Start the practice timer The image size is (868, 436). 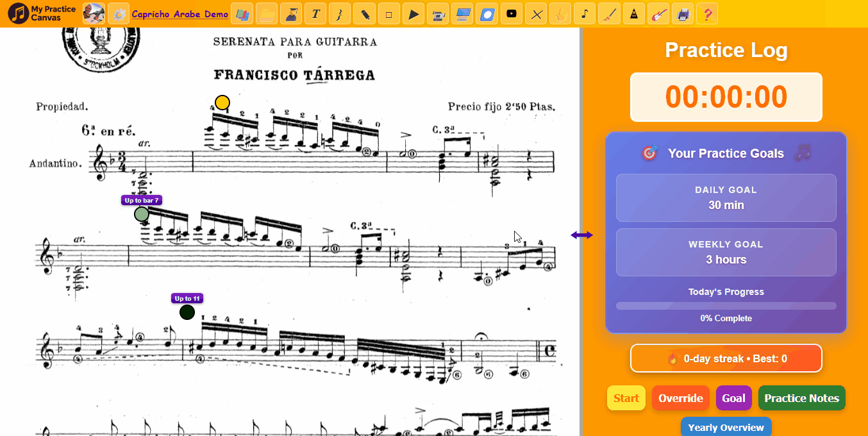click(x=626, y=398)
